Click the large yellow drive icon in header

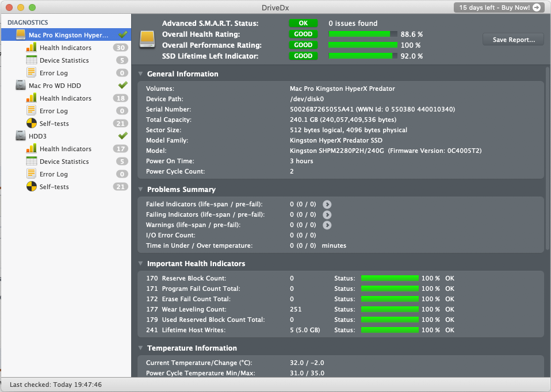pyautogui.click(x=147, y=39)
